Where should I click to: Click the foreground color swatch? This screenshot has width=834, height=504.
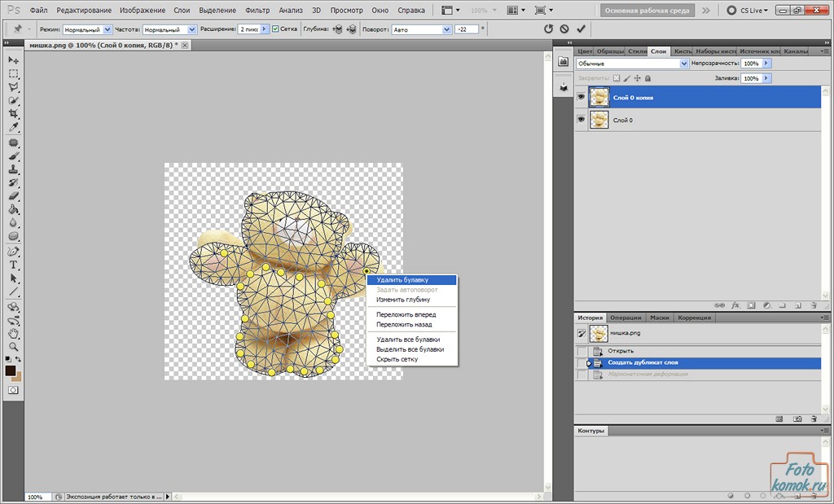coord(11,370)
